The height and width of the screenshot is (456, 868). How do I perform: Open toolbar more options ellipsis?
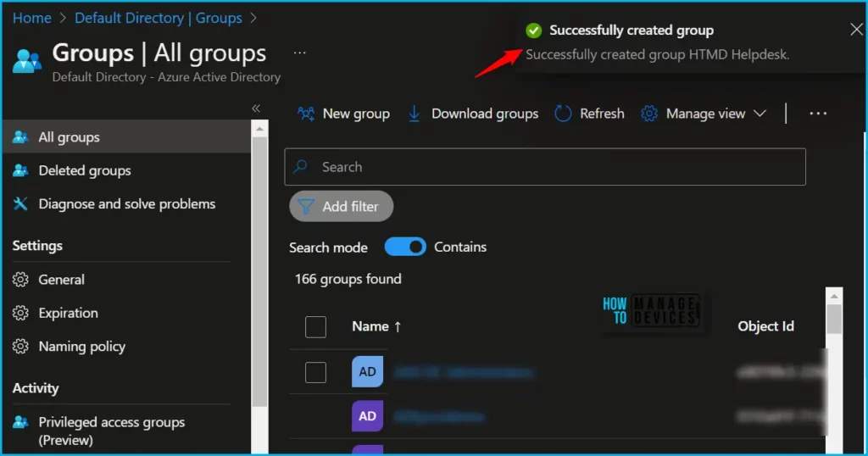click(x=818, y=114)
